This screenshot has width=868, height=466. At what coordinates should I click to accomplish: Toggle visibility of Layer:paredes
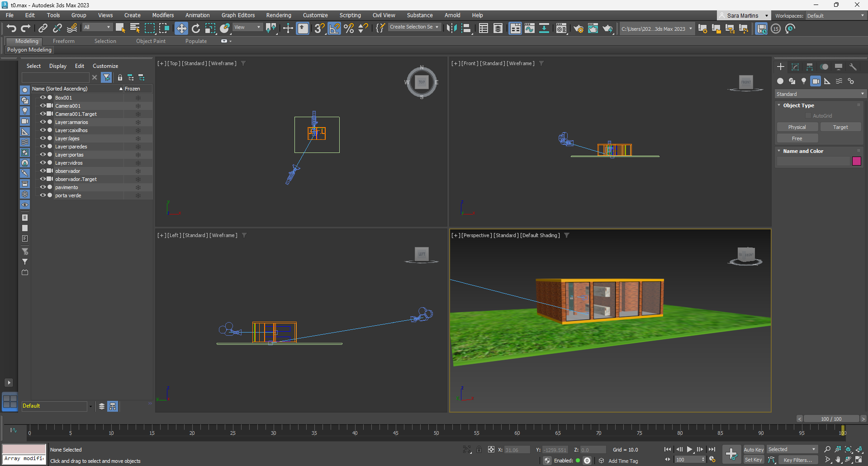[43, 147]
